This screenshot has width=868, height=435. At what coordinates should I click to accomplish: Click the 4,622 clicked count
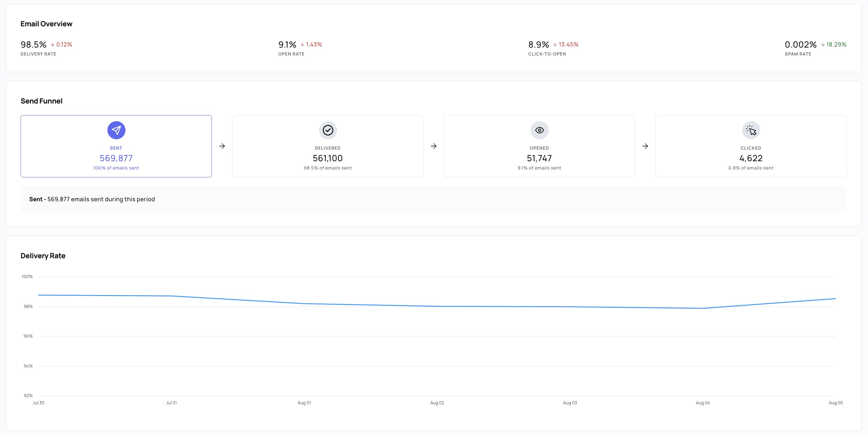(x=751, y=158)
